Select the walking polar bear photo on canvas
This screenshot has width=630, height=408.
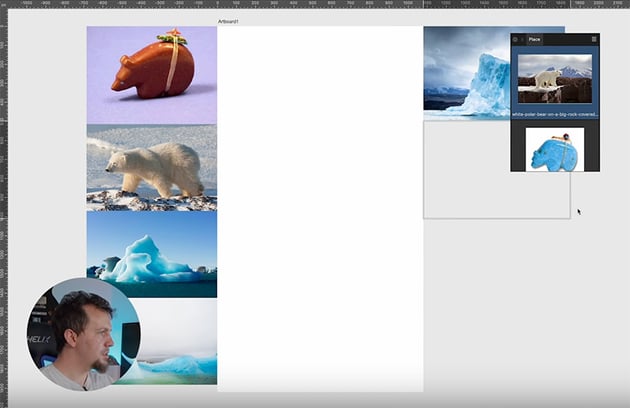point(152,168)
